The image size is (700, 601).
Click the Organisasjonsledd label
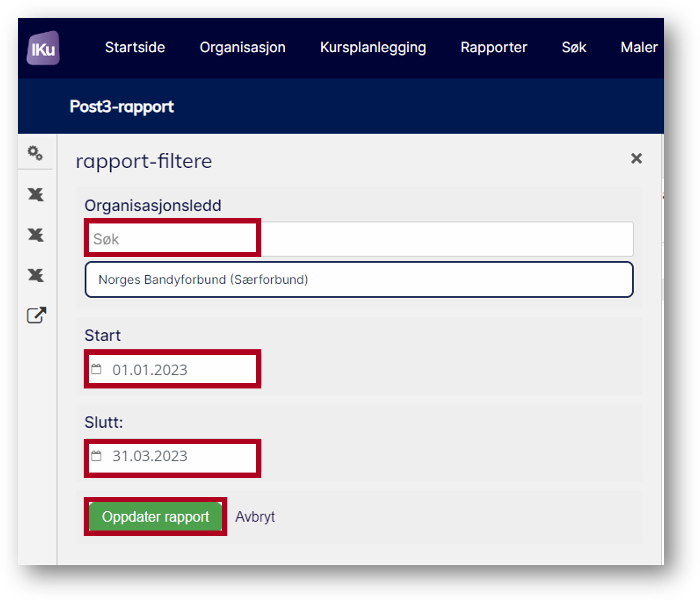(x=153, y=206)
